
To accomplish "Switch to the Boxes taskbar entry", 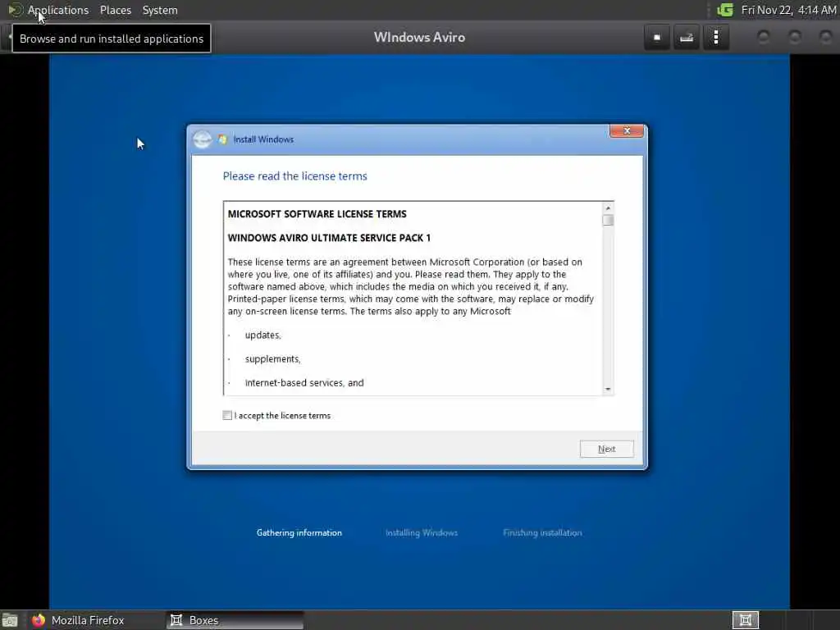I will (235, 620).
